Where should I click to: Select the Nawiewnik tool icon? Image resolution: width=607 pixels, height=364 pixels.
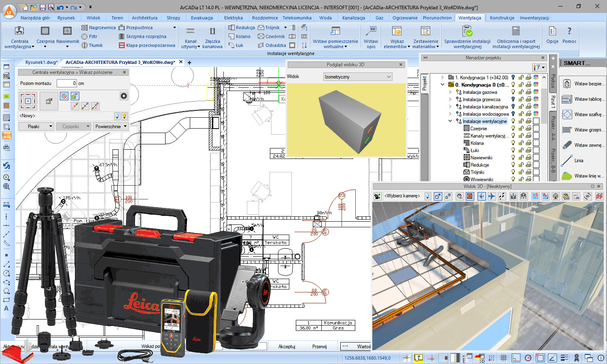pyautogui.click(x=67, y=31)
